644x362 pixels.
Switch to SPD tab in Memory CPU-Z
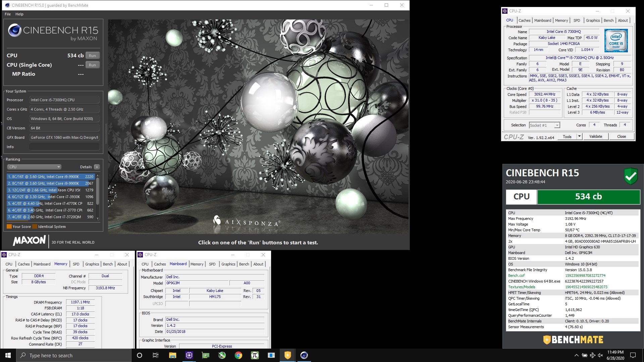coord(76,264)
